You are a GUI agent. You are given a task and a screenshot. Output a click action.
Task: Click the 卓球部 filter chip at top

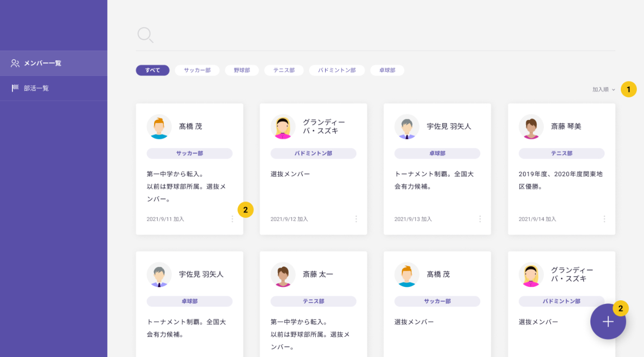tap(387, 70)
